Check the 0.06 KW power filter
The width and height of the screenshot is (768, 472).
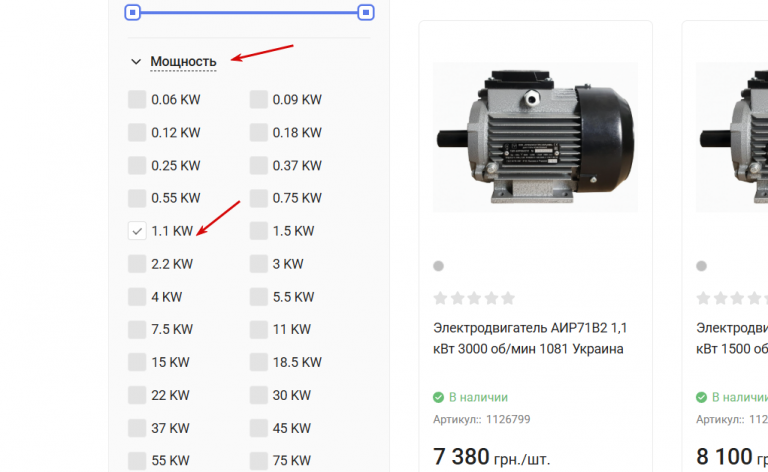(x=137, y=99)
